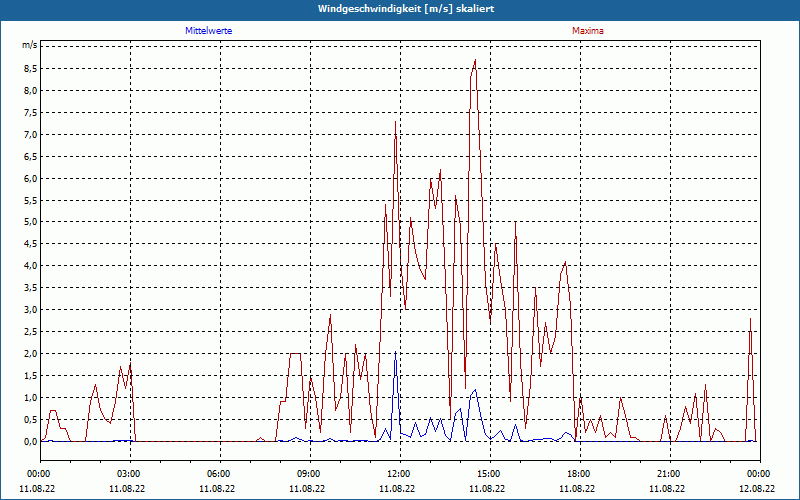This screenshot has height=500, width=800.
Task: Click the '4,0' y-axis value
Action: click(x=30, y=266)
